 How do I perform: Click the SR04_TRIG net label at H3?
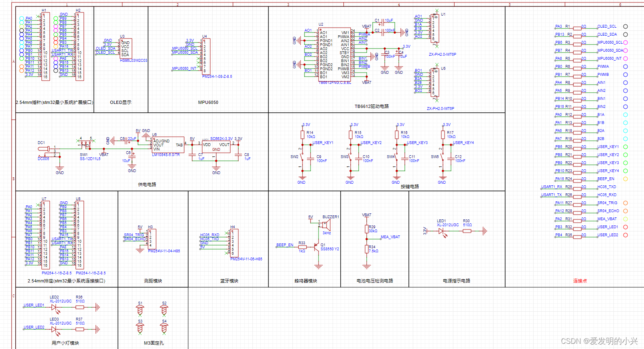[x=134, y=235]
